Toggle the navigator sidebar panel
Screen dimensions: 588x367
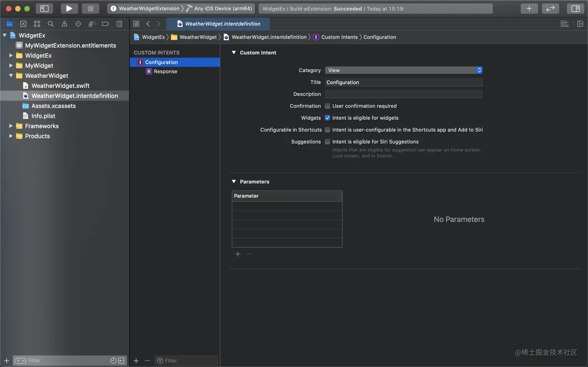[x=44, y=8]
